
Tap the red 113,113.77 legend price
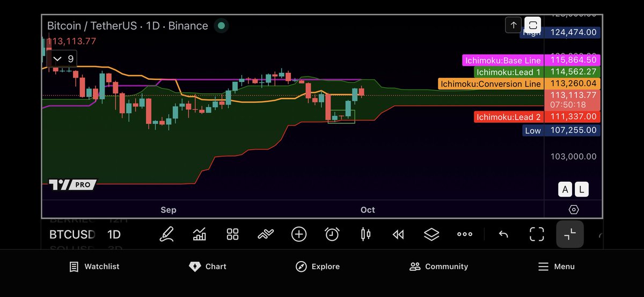71,41
